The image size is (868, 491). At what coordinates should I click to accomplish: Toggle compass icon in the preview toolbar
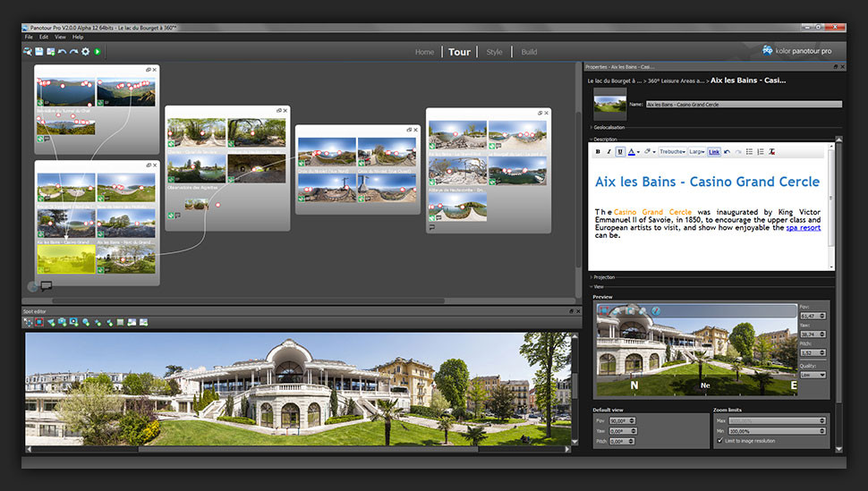coord(655,311)
